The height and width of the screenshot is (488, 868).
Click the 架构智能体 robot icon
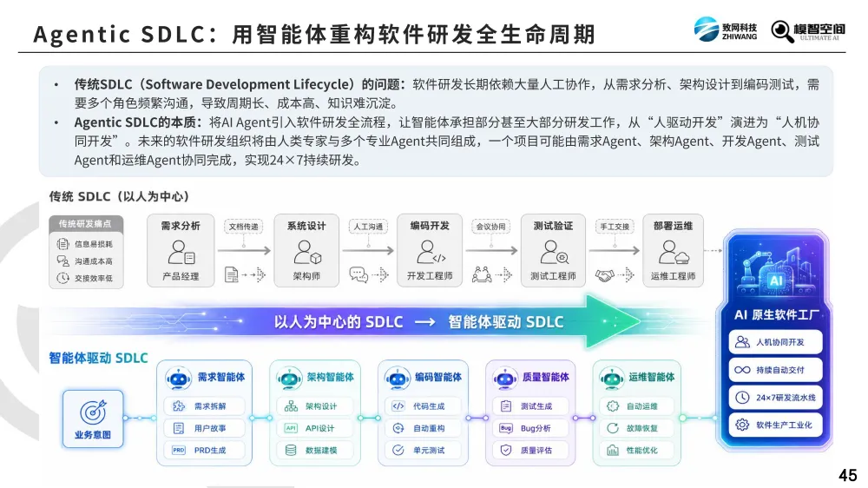tap(289, 379)
